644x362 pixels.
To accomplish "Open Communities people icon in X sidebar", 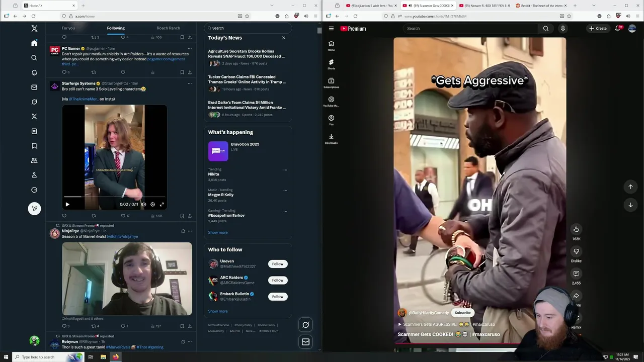I will tap(34, 160).
